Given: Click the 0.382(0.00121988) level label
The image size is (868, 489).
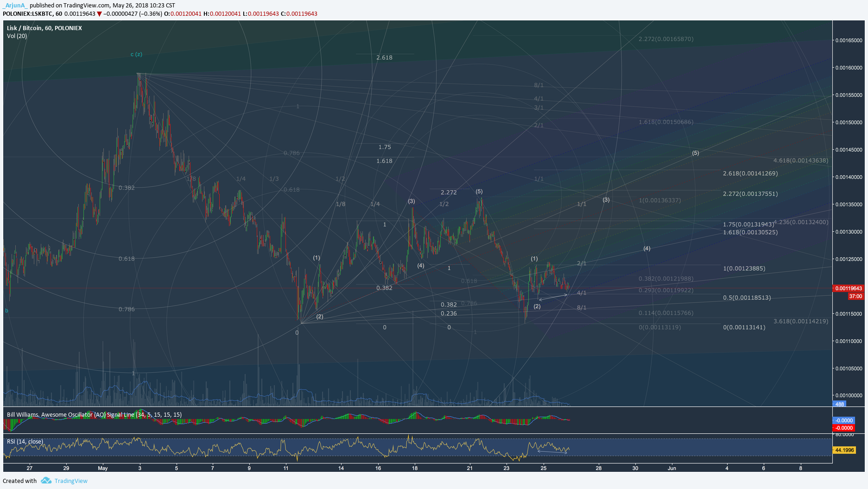Looking at the screenshot, I should (x=666, y=279).
